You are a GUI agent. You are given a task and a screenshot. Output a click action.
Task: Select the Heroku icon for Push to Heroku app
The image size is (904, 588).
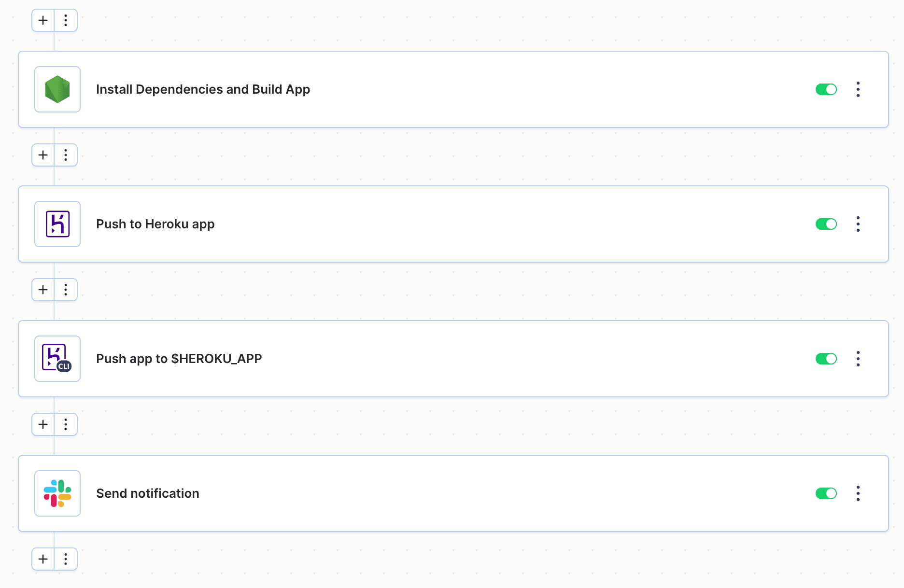click(x=57, y=224)
